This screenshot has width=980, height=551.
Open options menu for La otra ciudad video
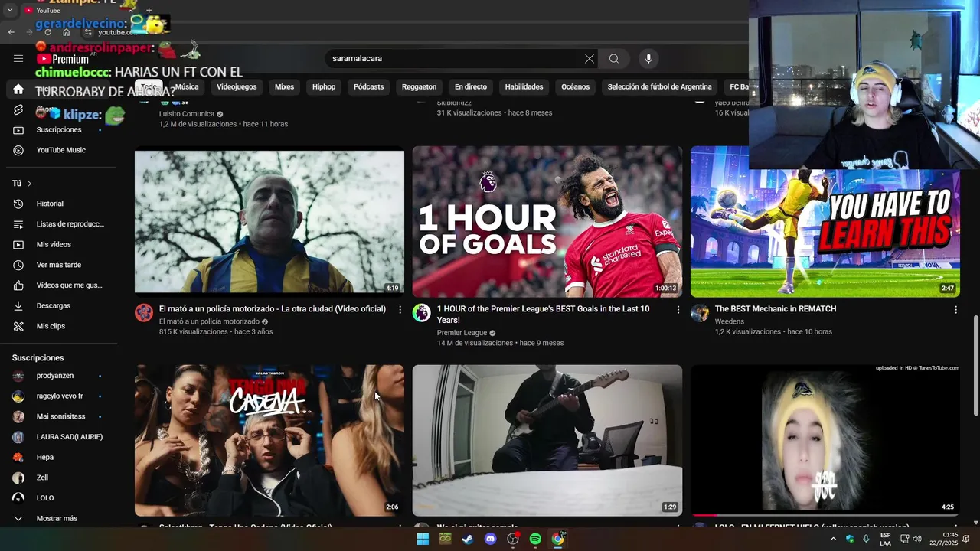coord(400,309)
